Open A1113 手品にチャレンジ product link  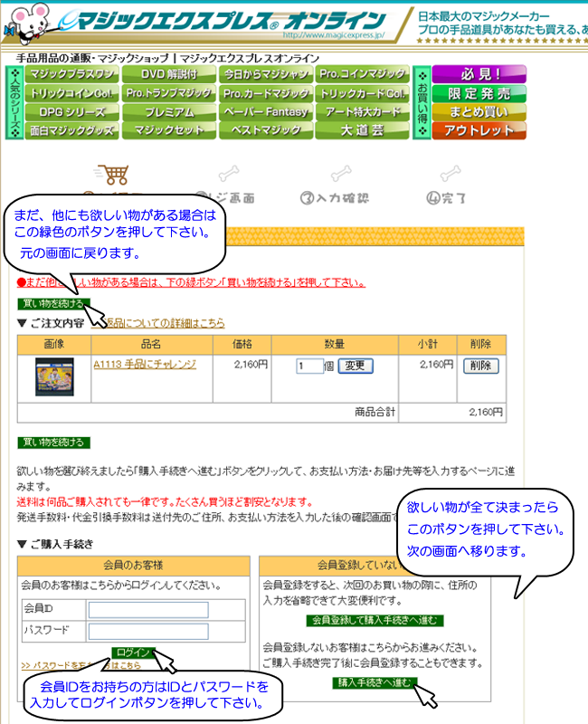145,365
